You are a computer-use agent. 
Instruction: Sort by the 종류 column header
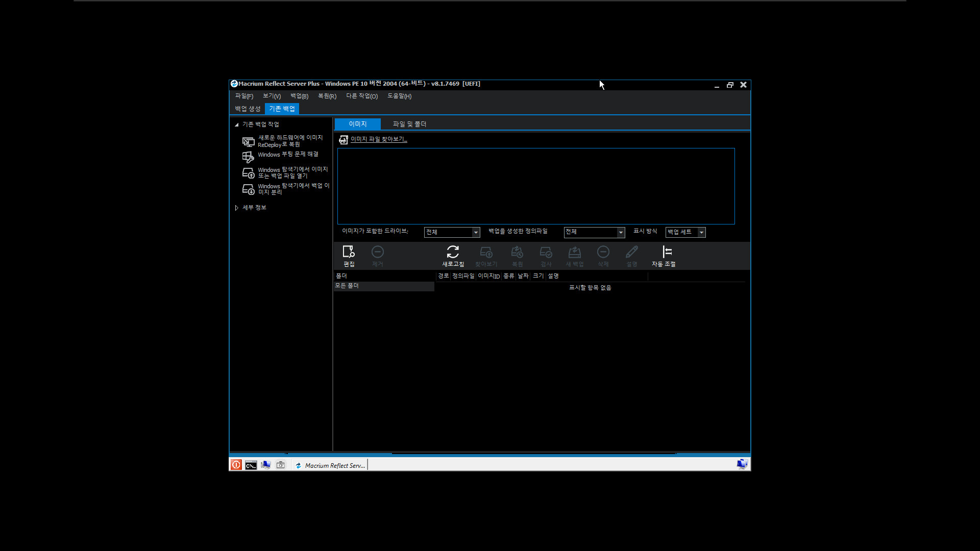509,276
